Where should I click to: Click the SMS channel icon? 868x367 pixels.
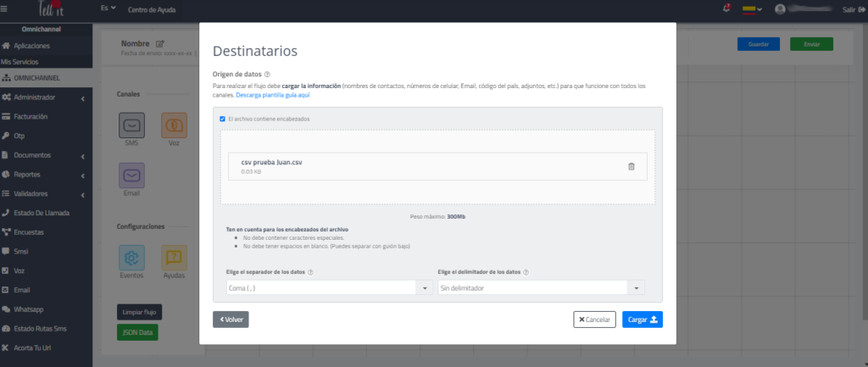[x=131, y=126]
